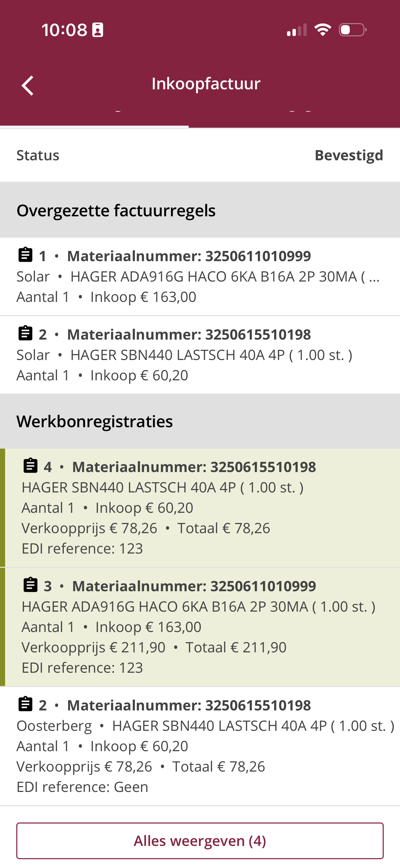
Task: Tap the back arrow in header
Action: (x=28, y=85)
